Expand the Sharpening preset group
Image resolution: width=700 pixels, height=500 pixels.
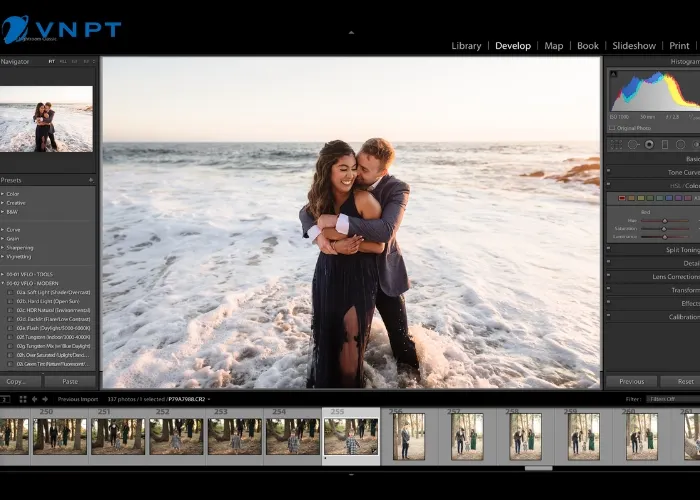tap(3, 247)
